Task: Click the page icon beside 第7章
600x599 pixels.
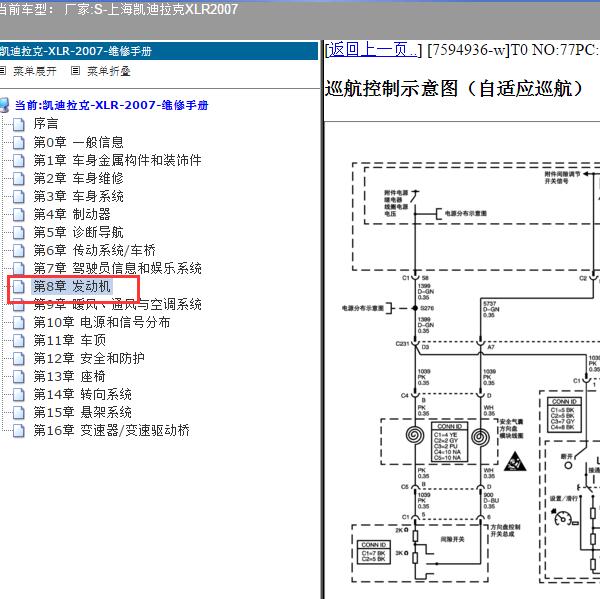Action: point(18,268)
